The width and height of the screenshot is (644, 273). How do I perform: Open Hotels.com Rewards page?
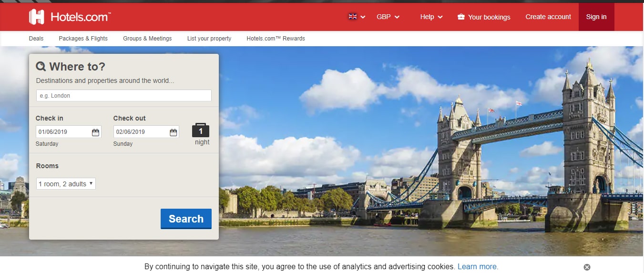276,39
